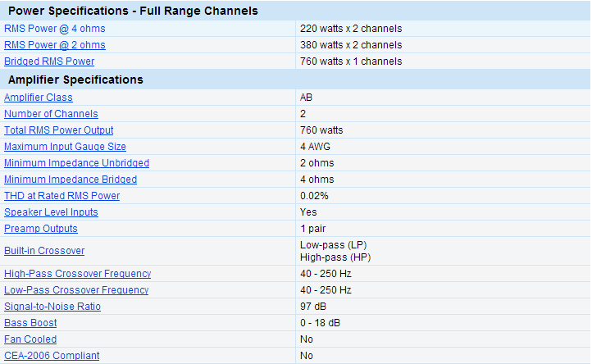Screen dimensions: 592x364
Task: Open Low-Pass Crossover Frequency link
Action: pyautogui.click(x=76, y=290)
